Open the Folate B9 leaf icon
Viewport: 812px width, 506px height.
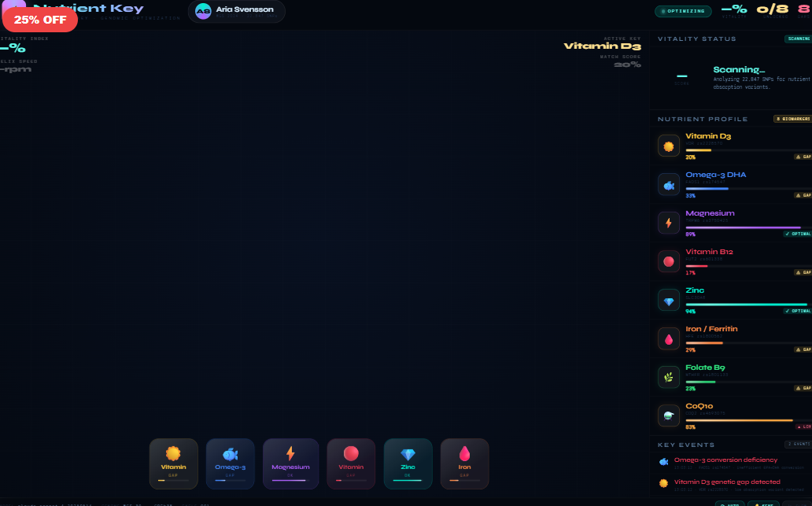pos(669,377)
